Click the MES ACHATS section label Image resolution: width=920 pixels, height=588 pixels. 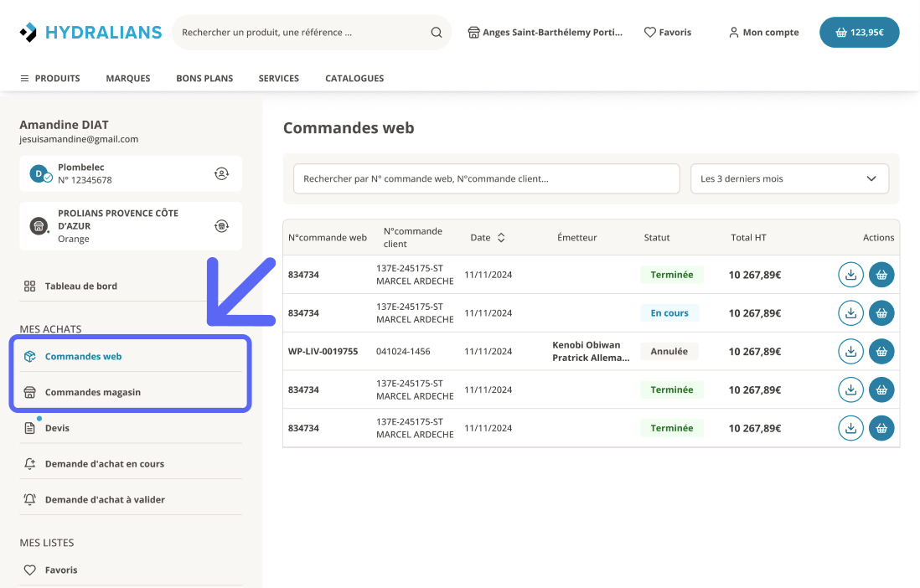[50, 329]
